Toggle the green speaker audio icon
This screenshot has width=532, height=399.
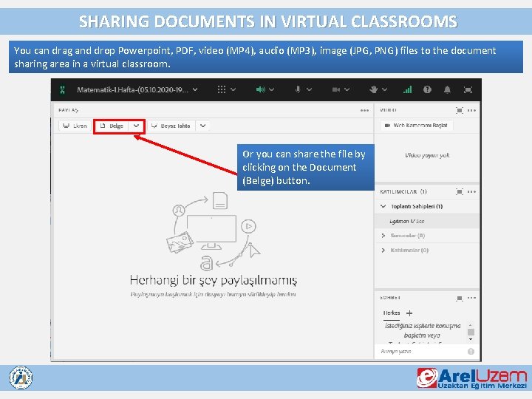[x=261, y=89]
